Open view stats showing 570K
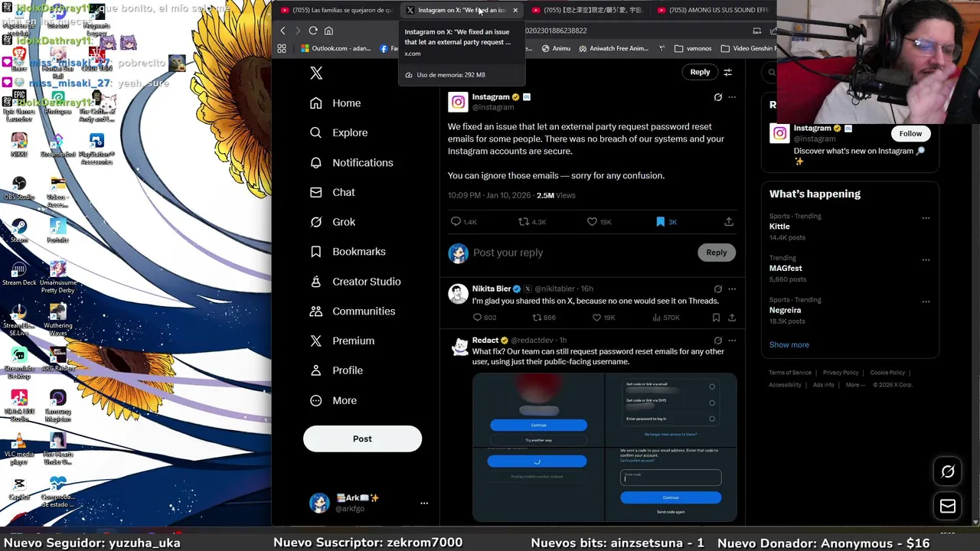Image resolution: width=980 pixels, height=551 pixels. pyautogui.click(x=666, y=318)
